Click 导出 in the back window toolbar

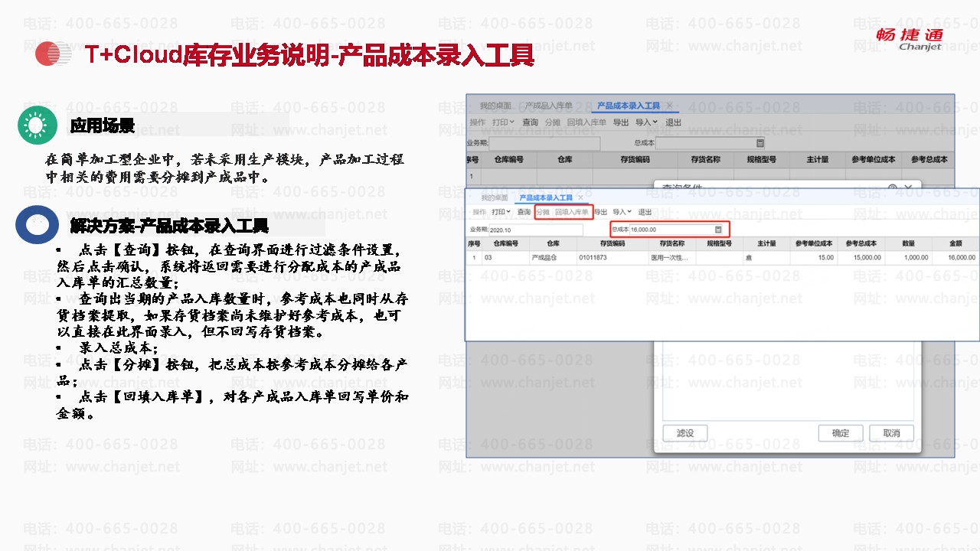pyautogui.click(x=621, y=122)
